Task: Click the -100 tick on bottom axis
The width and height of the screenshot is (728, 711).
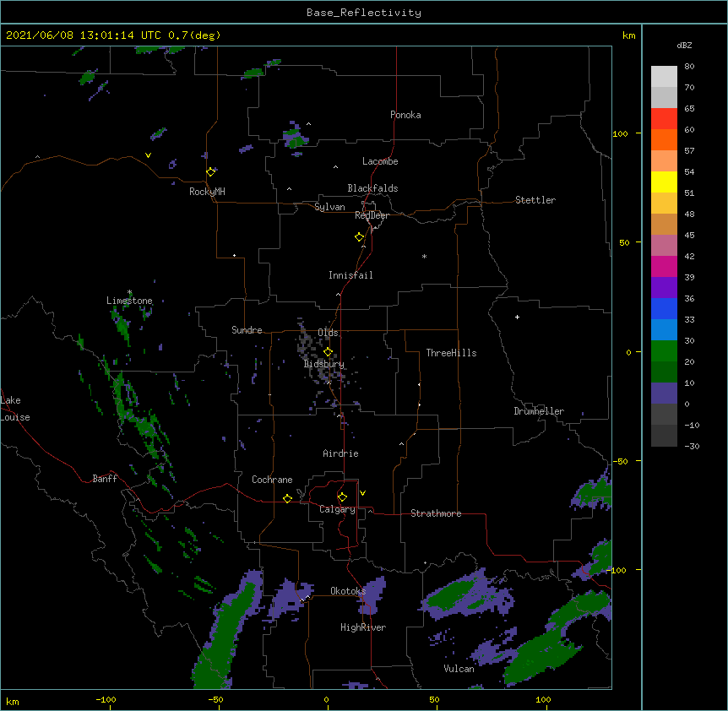Action: click(x=106, y=700)
